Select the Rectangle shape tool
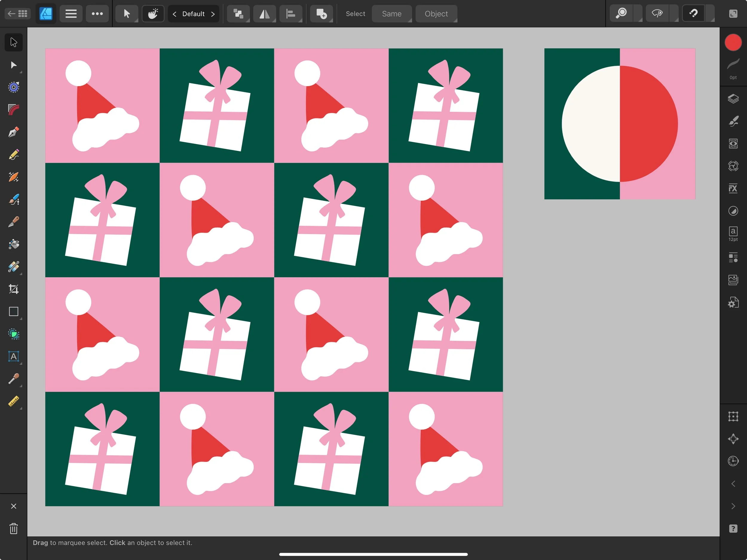The image size is (747, 560). tap(13, 311)
